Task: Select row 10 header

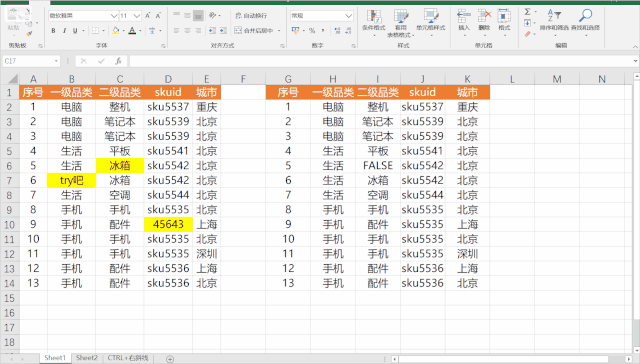Action: [x=9, y=224]
